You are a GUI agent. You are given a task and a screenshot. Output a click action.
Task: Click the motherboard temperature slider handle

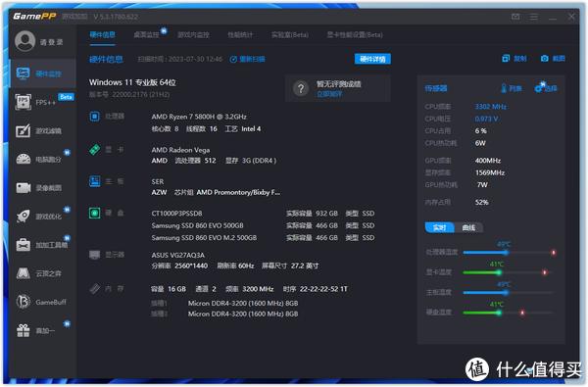506,293
